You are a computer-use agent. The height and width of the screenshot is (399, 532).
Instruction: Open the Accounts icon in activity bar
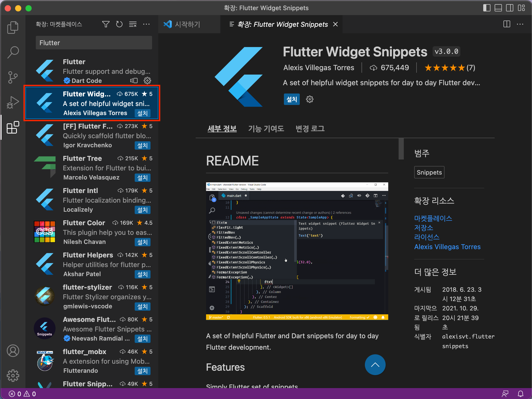[12, 351]
